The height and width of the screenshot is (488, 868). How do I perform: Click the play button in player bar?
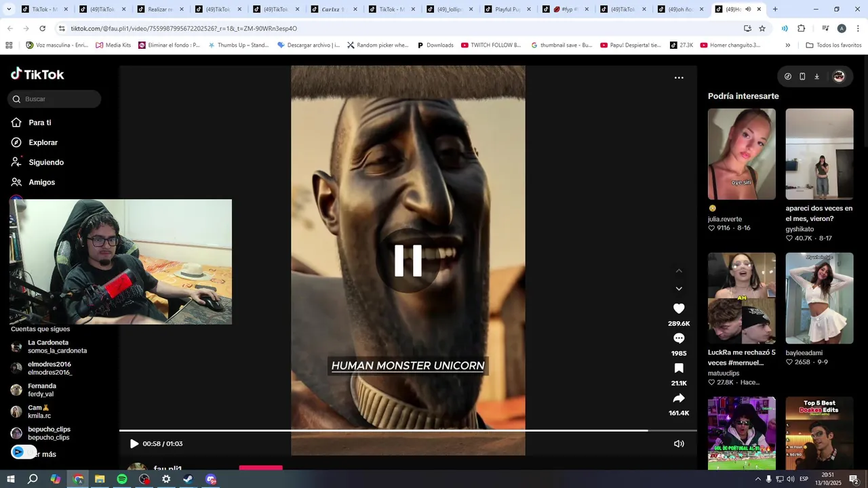pyautogui.click(x=134, y=444)
